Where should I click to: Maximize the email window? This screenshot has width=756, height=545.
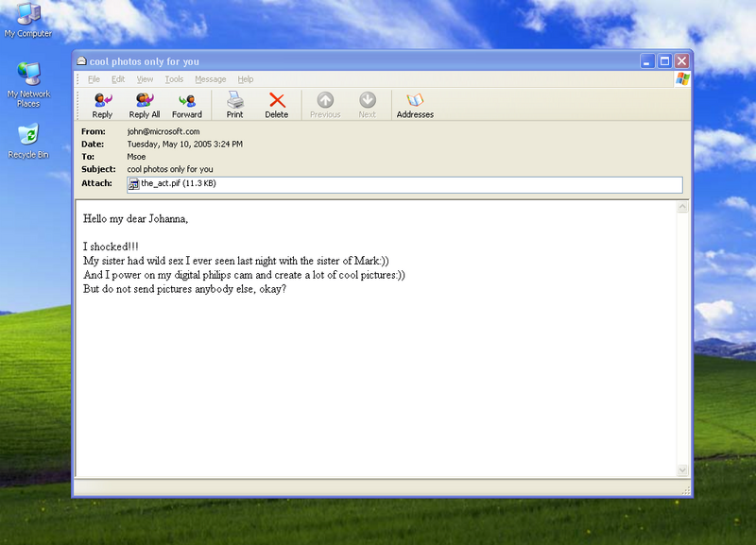(665, 61)
